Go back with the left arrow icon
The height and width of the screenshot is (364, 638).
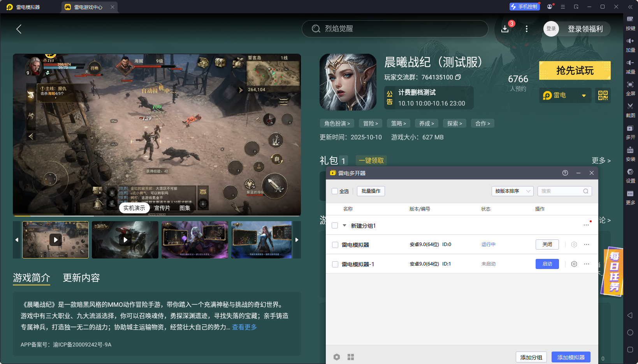19,29
